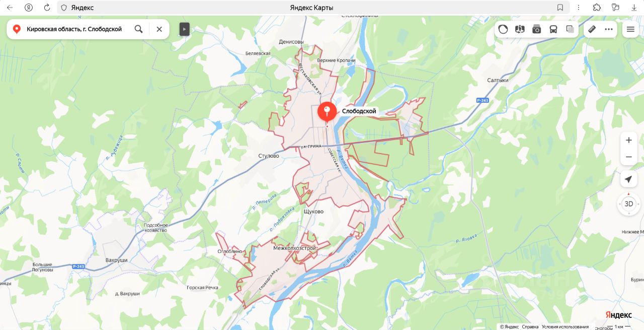Zoom out with minus button

tap(628, 157)
